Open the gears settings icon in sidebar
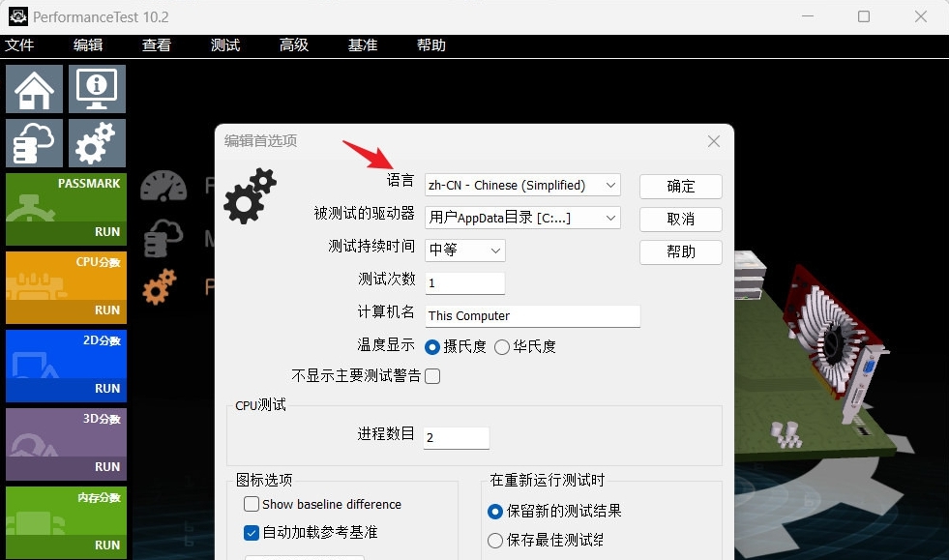Image resolution: width=949 pixels, height=560 pixels. tap(97, 143)
